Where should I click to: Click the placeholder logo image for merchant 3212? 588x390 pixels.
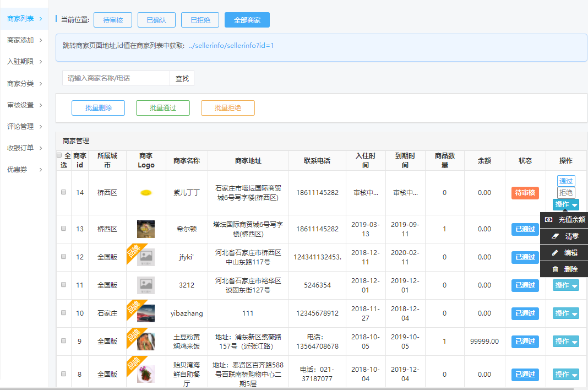(146, 285)
